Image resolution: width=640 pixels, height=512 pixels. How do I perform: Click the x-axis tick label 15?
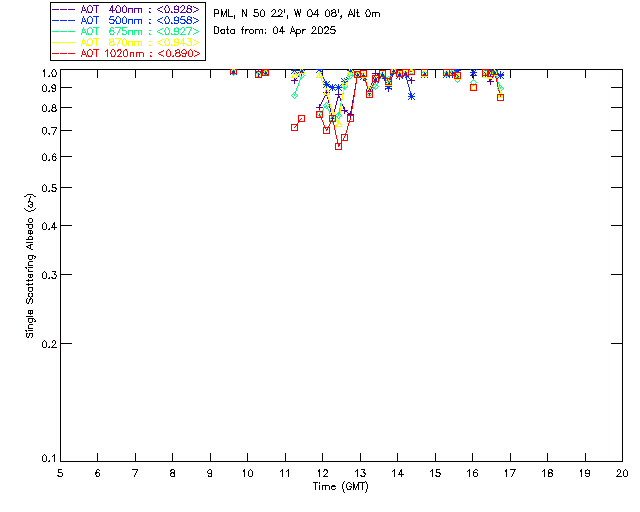tap(435, 473)
